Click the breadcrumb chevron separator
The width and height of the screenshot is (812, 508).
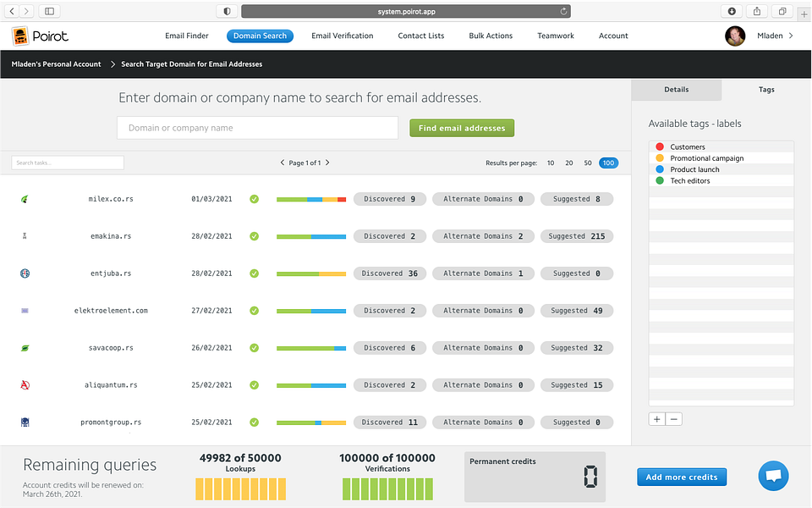(x=112, y=64)
